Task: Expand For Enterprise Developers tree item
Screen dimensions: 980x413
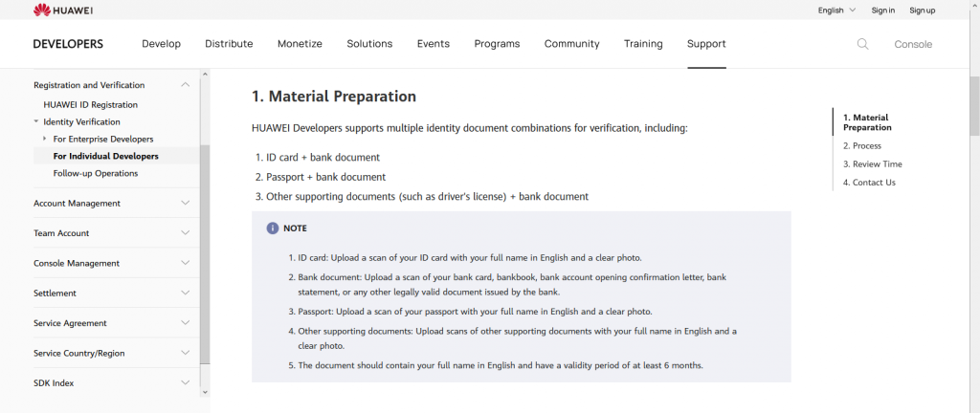Action: [44, 139]
